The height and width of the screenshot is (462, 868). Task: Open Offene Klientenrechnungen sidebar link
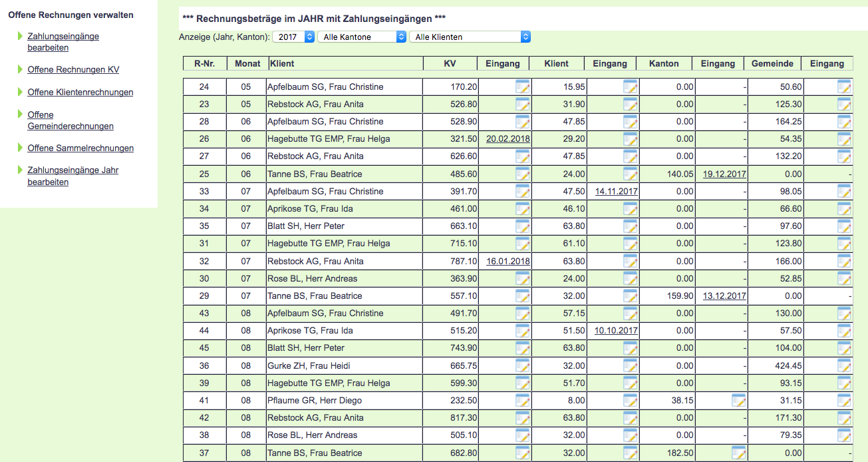click(80, 93)
